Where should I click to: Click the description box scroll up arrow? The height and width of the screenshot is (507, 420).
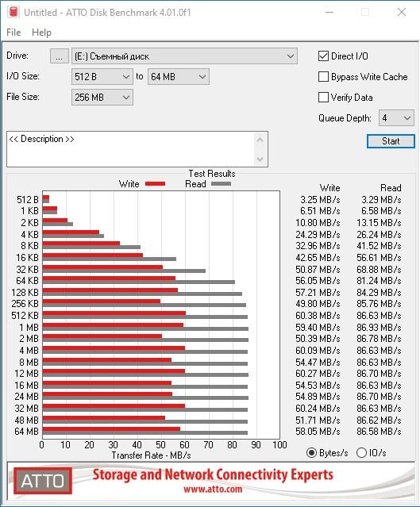260,140
